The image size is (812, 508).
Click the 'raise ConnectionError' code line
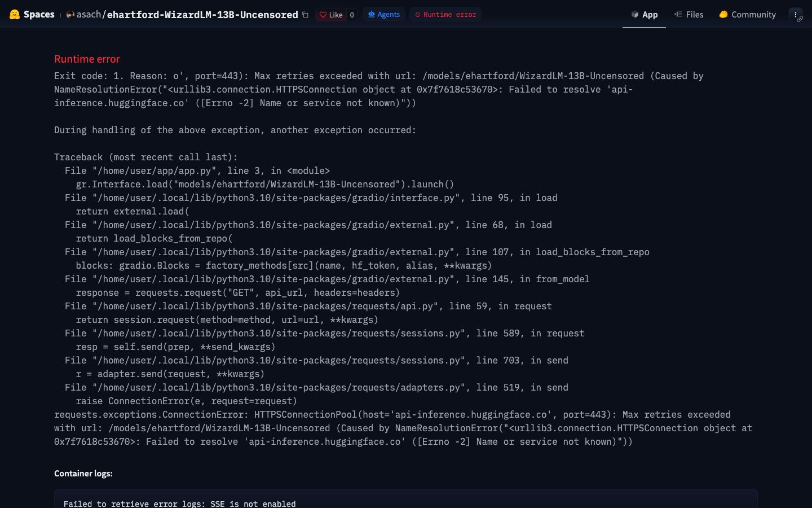[187, 401]
